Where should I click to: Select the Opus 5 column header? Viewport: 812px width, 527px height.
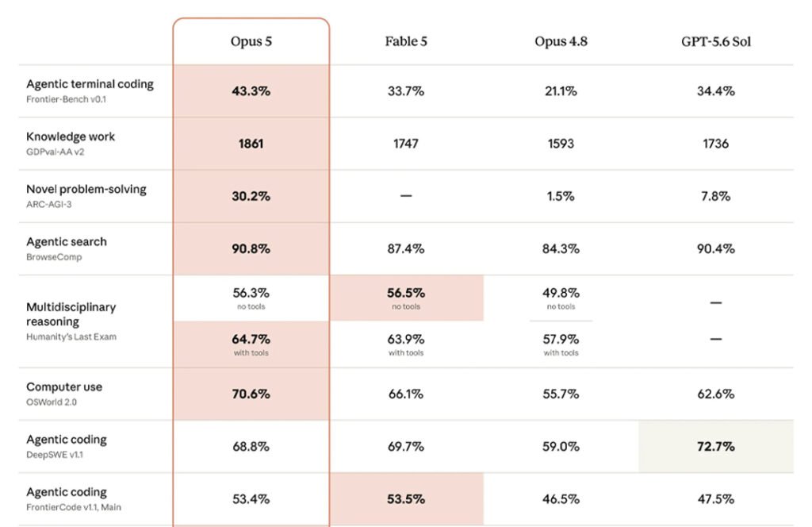251,41
